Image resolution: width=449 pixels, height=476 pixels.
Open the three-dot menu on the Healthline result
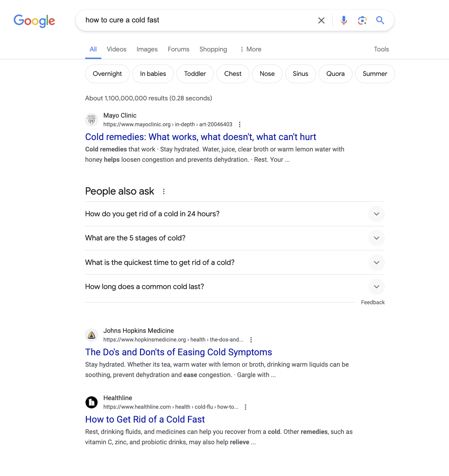pos(245,407)
